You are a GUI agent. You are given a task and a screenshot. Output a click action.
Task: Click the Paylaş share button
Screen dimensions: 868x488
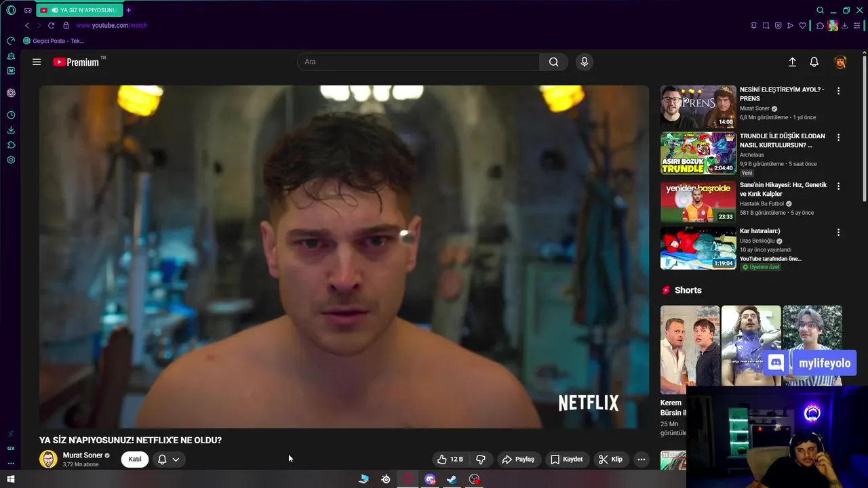point(518,459)
